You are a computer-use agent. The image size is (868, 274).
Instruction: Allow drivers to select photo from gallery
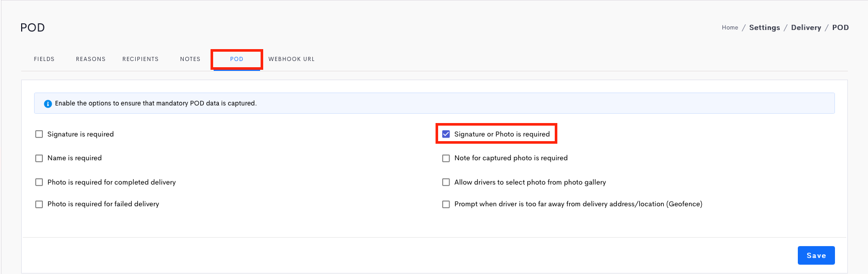(446, 182)
